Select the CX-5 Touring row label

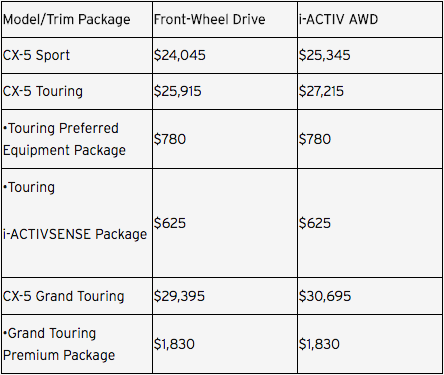(77, 91)
